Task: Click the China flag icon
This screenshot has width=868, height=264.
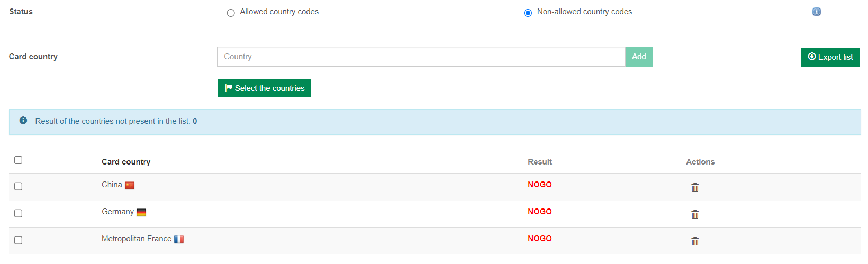Action: (130, 185)
